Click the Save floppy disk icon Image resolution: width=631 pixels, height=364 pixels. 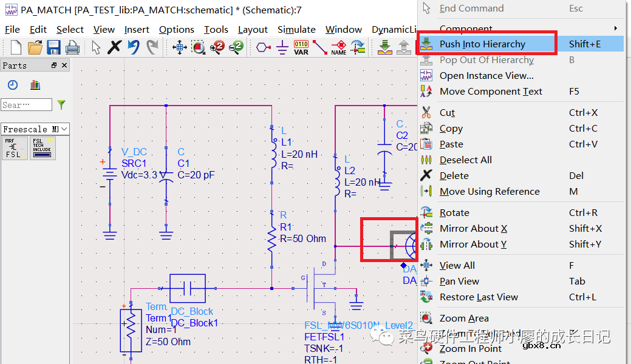click(53, 47)
